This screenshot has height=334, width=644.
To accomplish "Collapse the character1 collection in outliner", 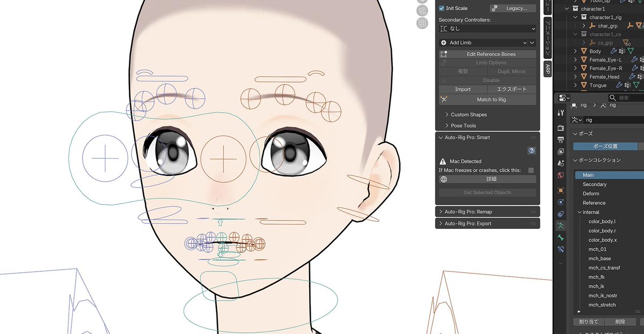I will (x=567, y=9).
